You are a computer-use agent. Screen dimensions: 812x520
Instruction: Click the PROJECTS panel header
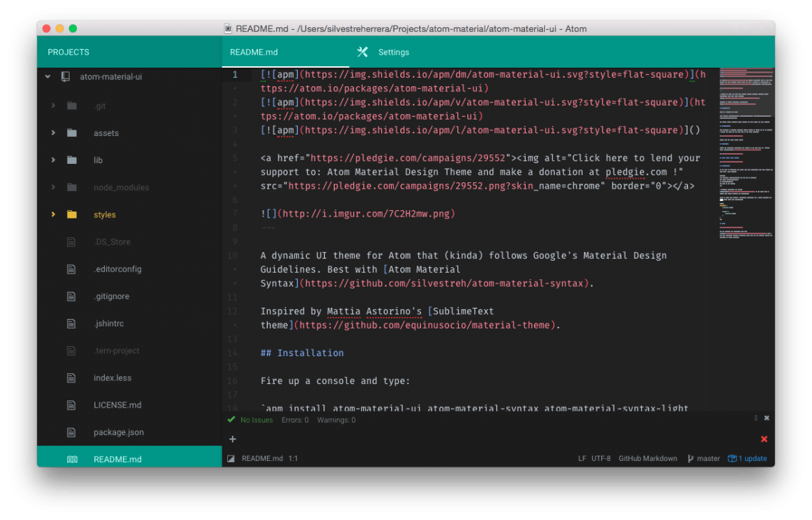click(68, 52)
